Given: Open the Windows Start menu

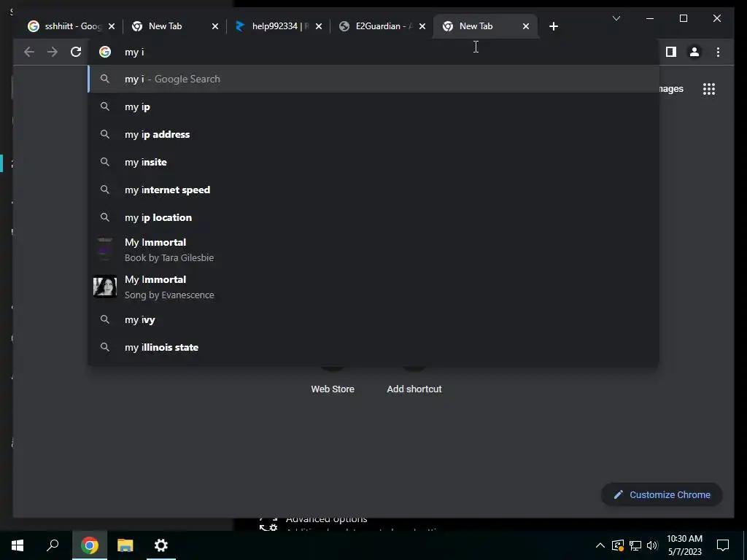Looking at the screenshot, I should click(18, 545).
